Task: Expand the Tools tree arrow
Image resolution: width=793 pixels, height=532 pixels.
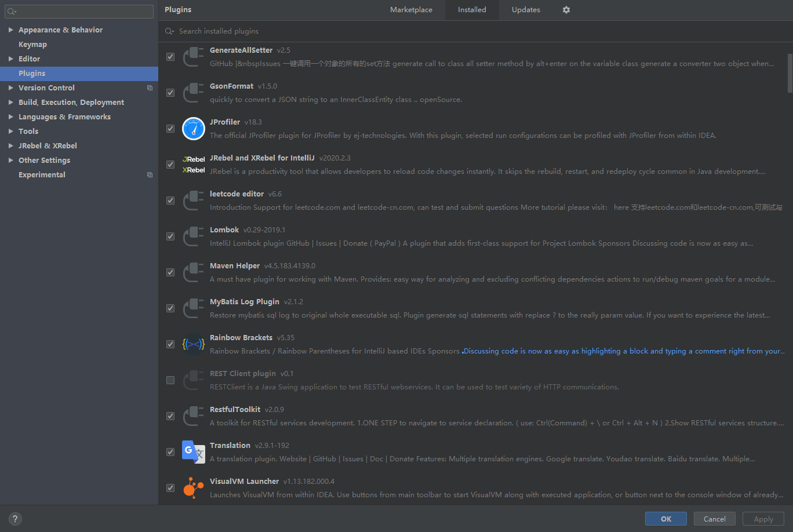Action: [x=10, y=132]
